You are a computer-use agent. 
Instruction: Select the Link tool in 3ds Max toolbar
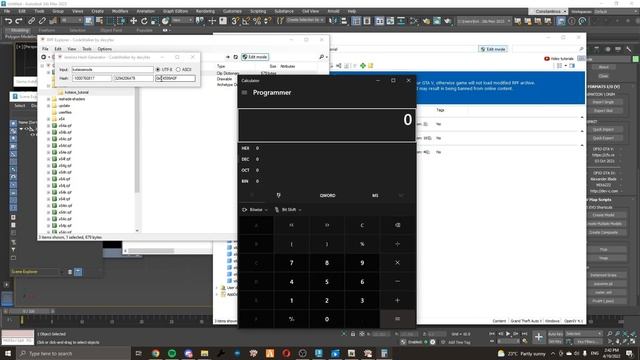point(31,20)
